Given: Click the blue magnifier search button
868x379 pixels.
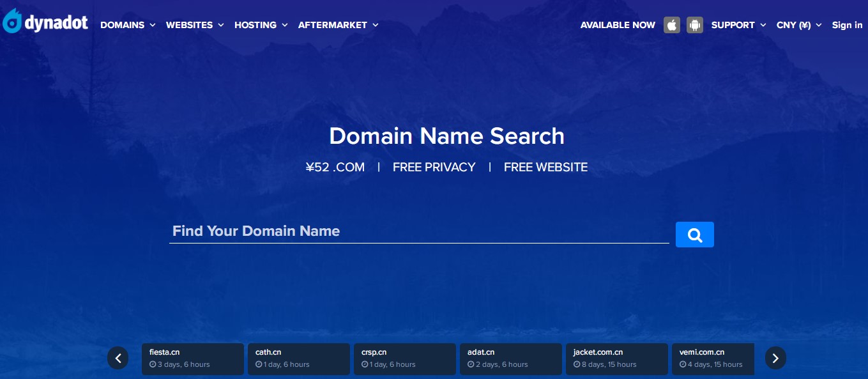Looking at the screenshot, I should pos(695,235).
